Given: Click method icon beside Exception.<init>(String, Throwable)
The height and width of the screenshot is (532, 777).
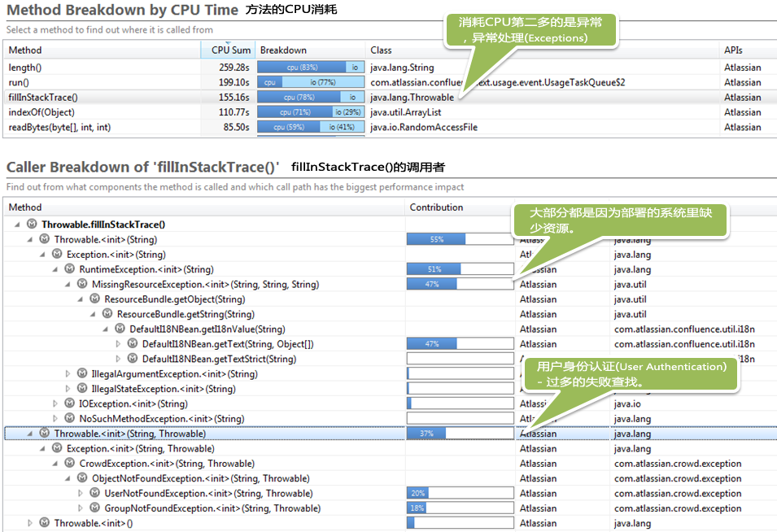Looking at the screenshot, I should point(57,447).
